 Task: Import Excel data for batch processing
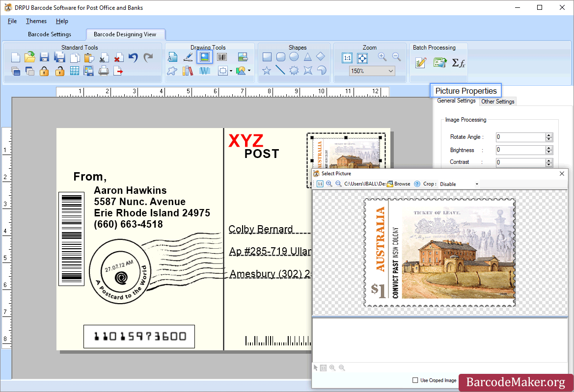coord(440,63)
